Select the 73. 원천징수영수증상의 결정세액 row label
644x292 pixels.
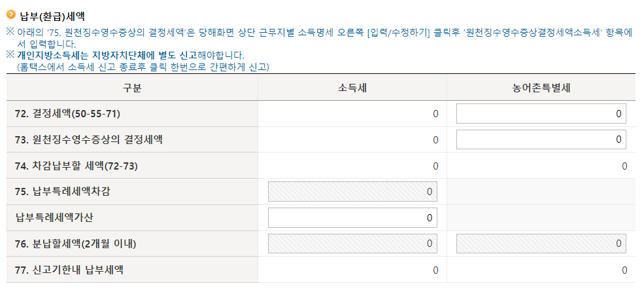88,140
